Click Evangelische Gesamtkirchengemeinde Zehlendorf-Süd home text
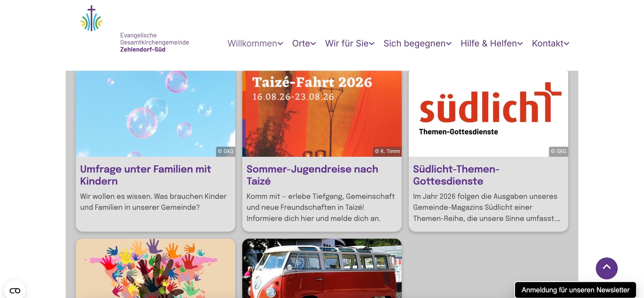 (x=154, y=42)
